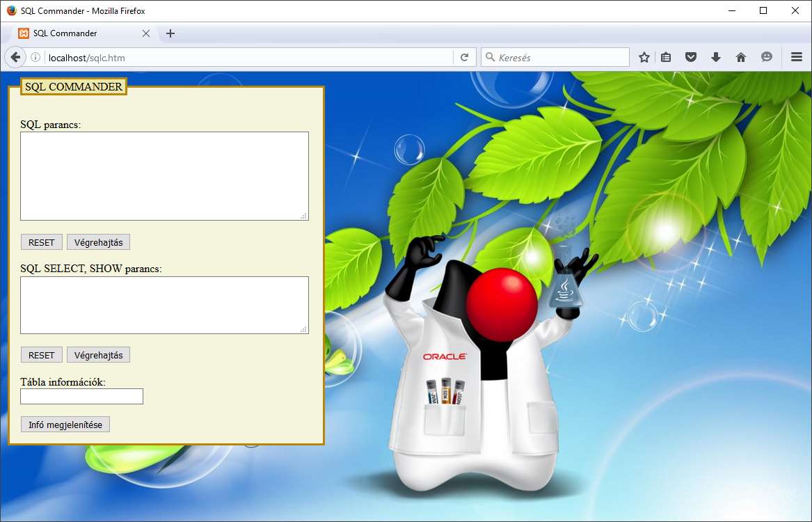Image resolution: width=812 pixels, height=522 pixels.
Task: Click the Firefox logo in title bar
Action: (11, 11)
